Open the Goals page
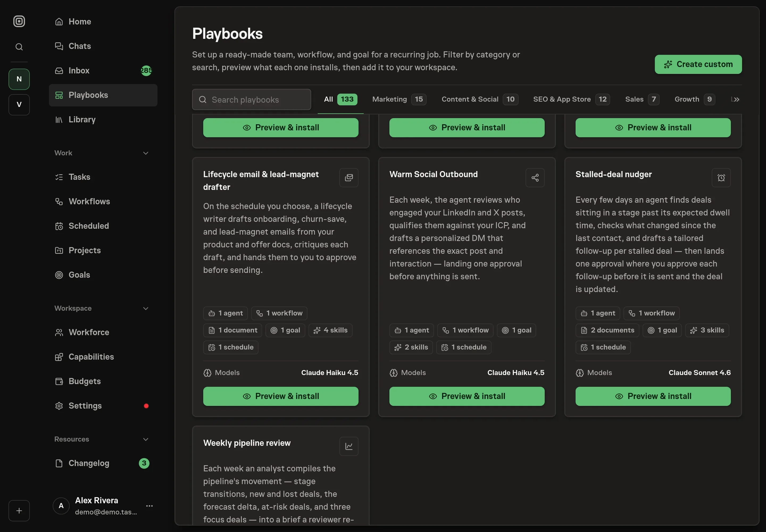This screenshot has height=532, width=766. (103, 275)
